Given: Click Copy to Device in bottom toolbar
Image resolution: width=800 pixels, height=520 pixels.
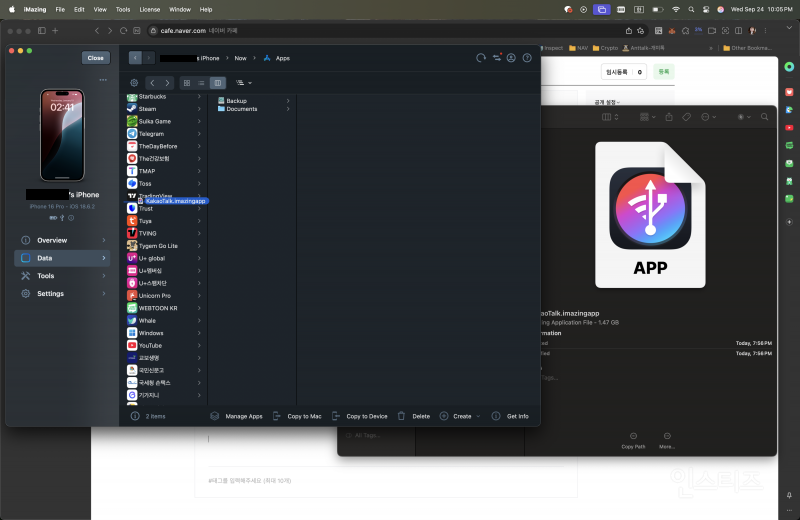Looking at the screenshot, I should pyautogui.click(x=359, y=416).
